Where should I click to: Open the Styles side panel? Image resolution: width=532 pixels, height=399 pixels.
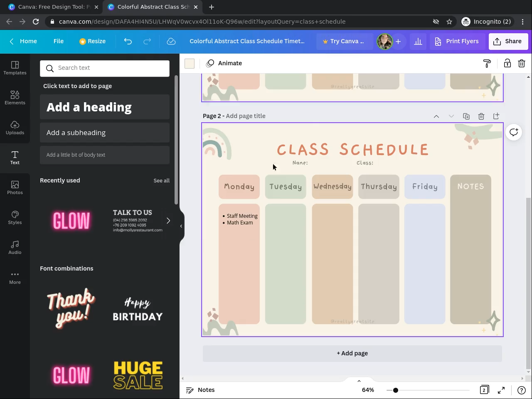[15, 218]
